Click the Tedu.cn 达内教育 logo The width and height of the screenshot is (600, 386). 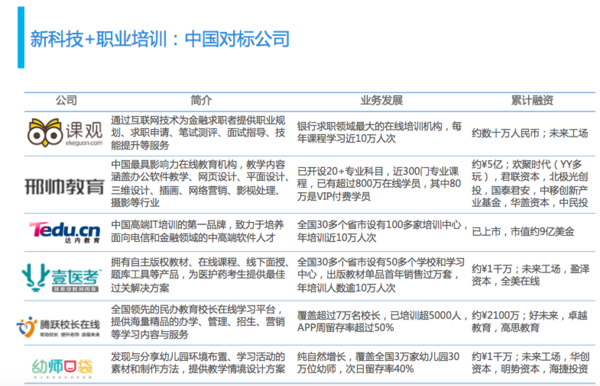[65, 232]
